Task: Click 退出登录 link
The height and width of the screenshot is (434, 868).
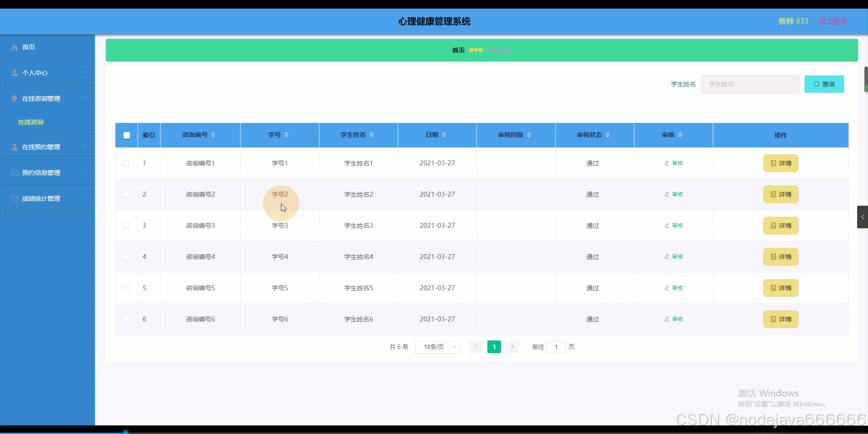Action: (833, 21)
